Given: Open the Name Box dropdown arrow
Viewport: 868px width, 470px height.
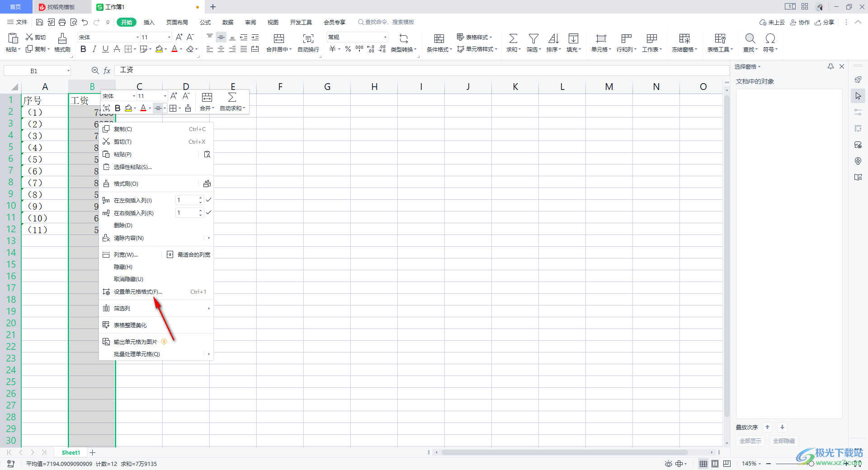Looking at the screenshot, I should click(x=68, y=70).
